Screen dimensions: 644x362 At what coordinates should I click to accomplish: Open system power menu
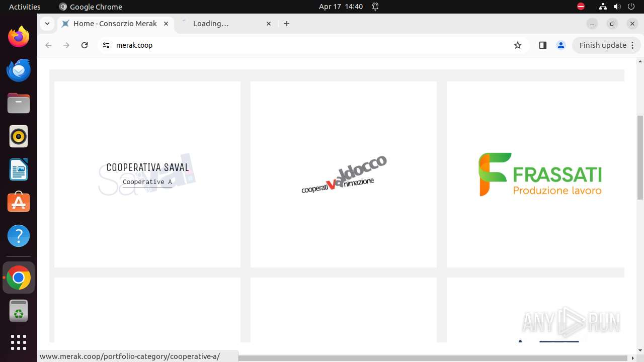[x=632, y=7]
